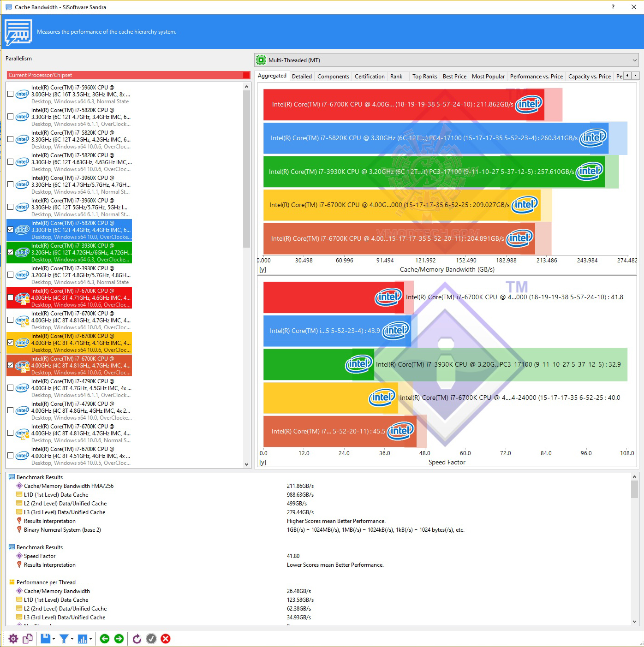Screen dimensions: 644x647
Task: Click the diamond icon beside Speed Factor
Action: click(19, 556)
